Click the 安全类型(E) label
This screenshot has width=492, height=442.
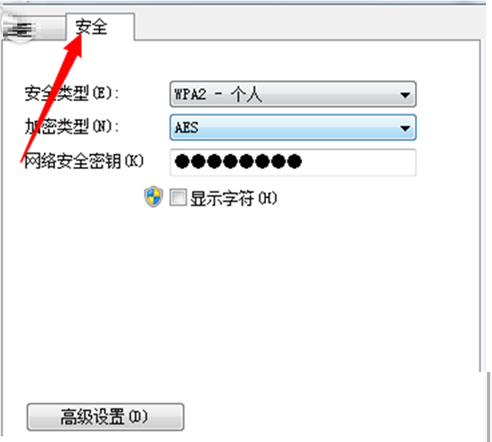72,93
